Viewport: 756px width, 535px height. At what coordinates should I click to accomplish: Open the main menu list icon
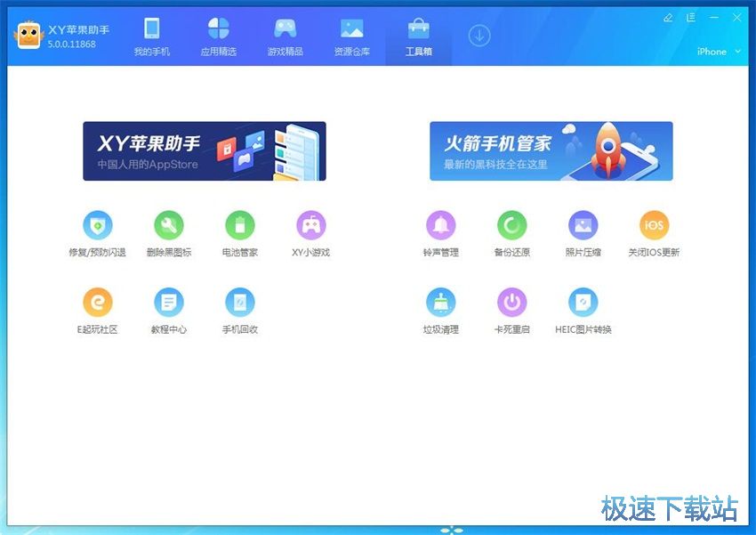coord(691,18)
